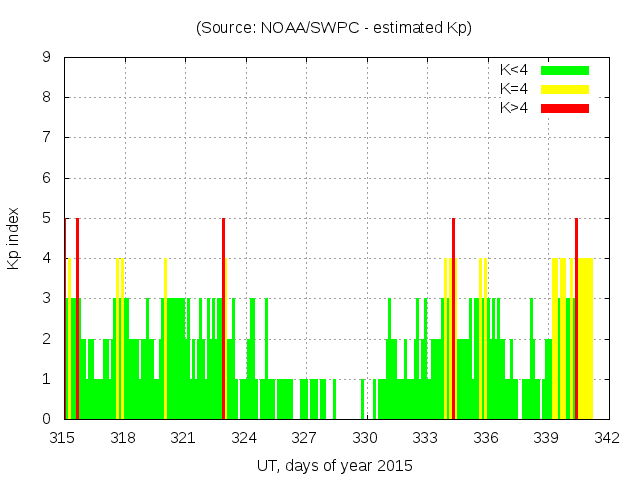Click the red K>4 legend swatch
This screenshot has width=640, height=480.
[565, 108]
